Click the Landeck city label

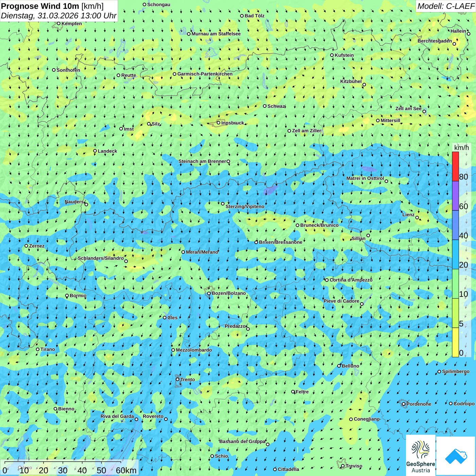pyautogui.click(x=107, y=151)
